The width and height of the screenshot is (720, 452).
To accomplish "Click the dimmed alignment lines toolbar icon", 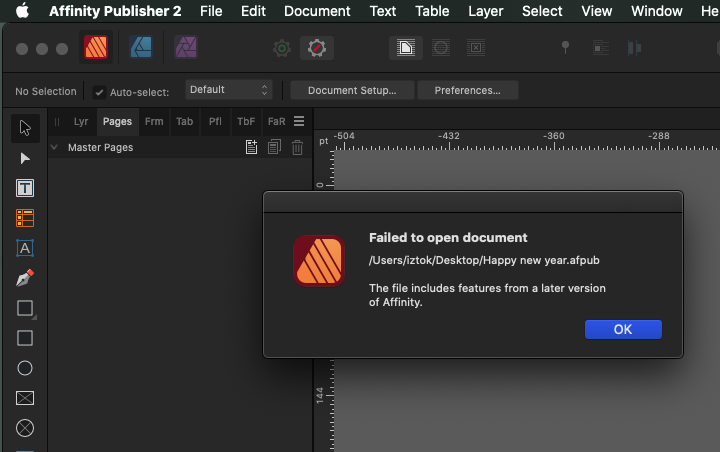I will 601,48.
